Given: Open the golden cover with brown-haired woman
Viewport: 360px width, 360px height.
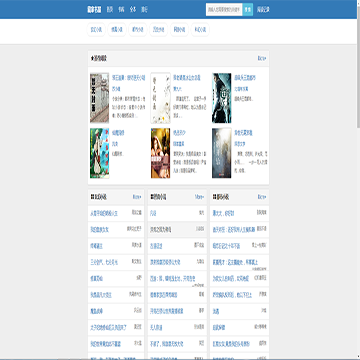Looking at the screenshot, I should coord(160,153).
